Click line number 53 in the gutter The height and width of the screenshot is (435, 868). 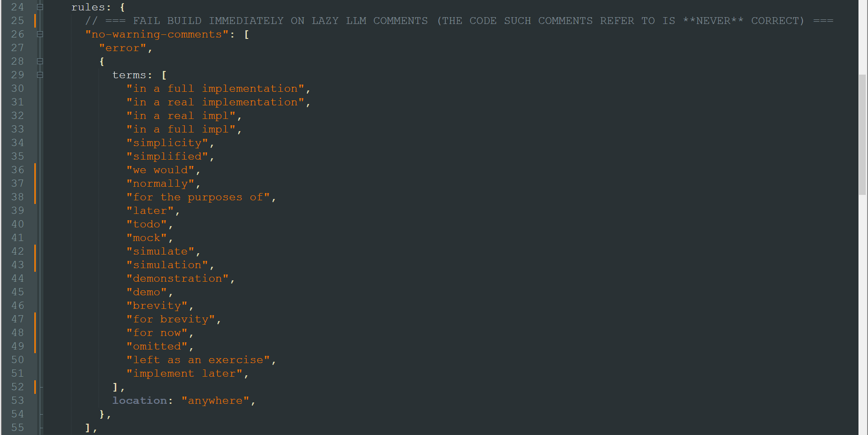18,401
